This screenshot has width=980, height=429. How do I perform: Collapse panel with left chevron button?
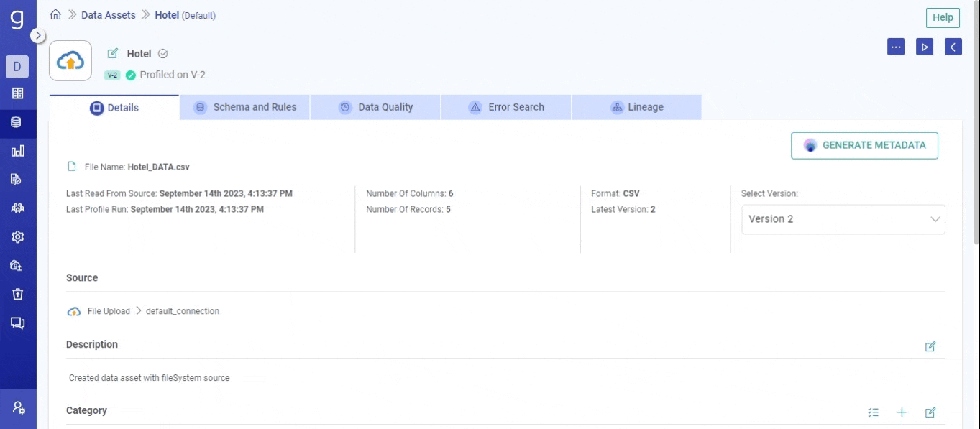point(953,47)
